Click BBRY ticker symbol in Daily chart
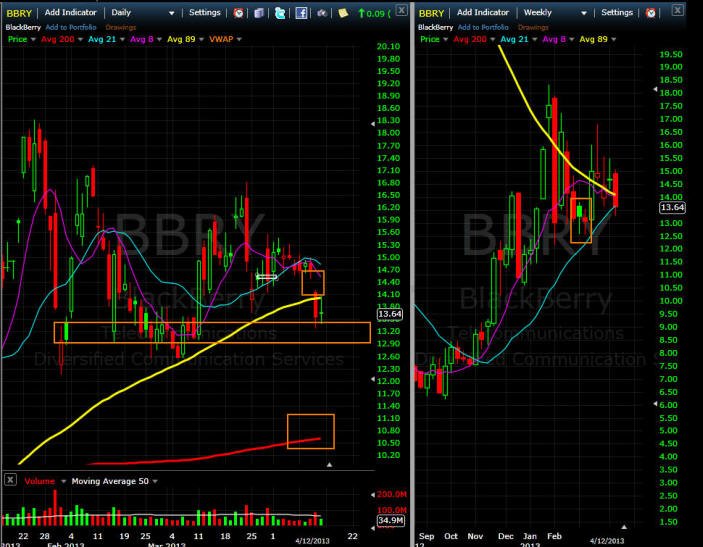Viewport: 703px width, 547px height. 19,13
